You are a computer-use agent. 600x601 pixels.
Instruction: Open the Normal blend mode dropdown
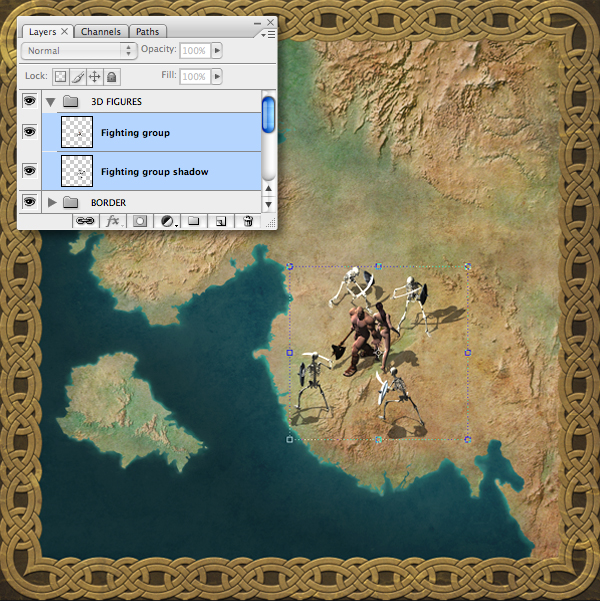[79, 51]
